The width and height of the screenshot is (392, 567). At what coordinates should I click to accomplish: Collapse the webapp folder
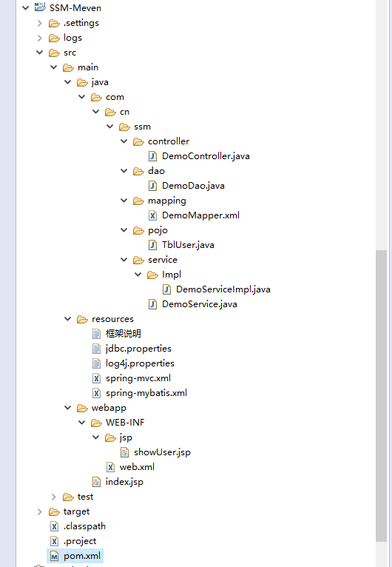coord(68,408)
